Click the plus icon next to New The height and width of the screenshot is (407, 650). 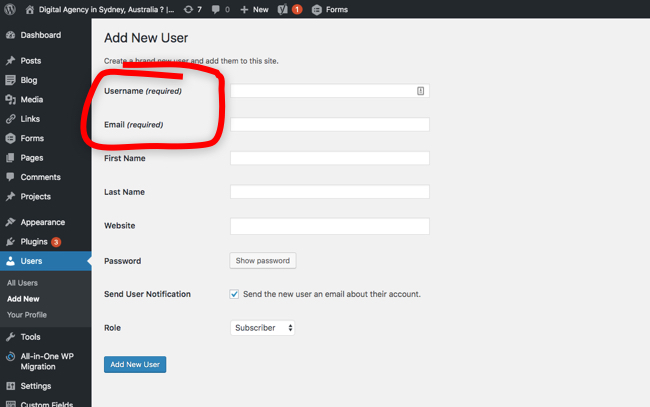tap(244, 10)
